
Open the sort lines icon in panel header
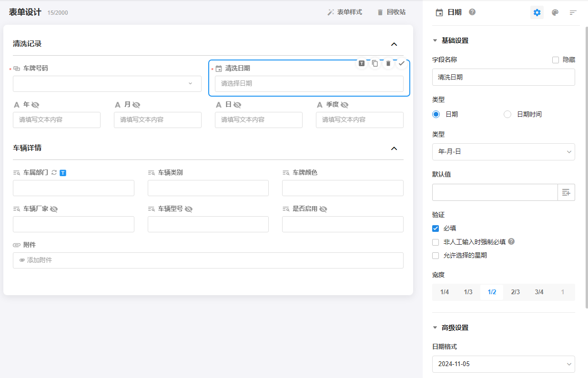coord(573,12)
